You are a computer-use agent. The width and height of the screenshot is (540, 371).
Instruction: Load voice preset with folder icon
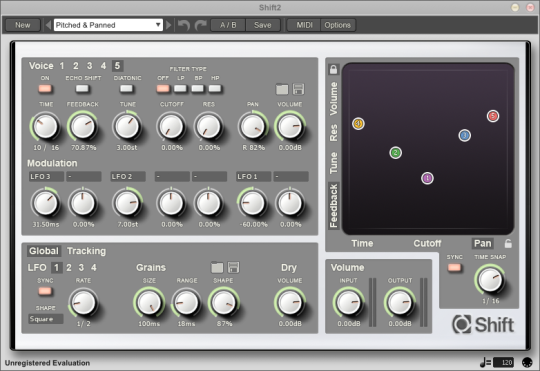(282, 89)
